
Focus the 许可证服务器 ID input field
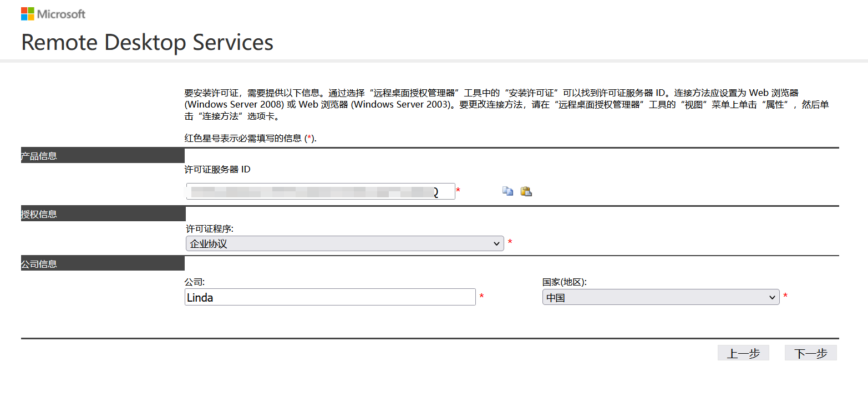pyautogui.click(x=320, y=191)
